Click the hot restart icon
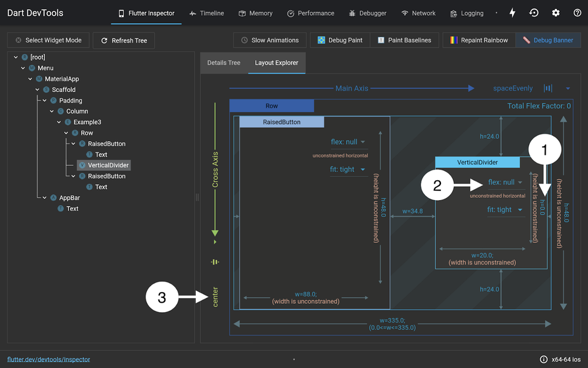 point(534,13)
